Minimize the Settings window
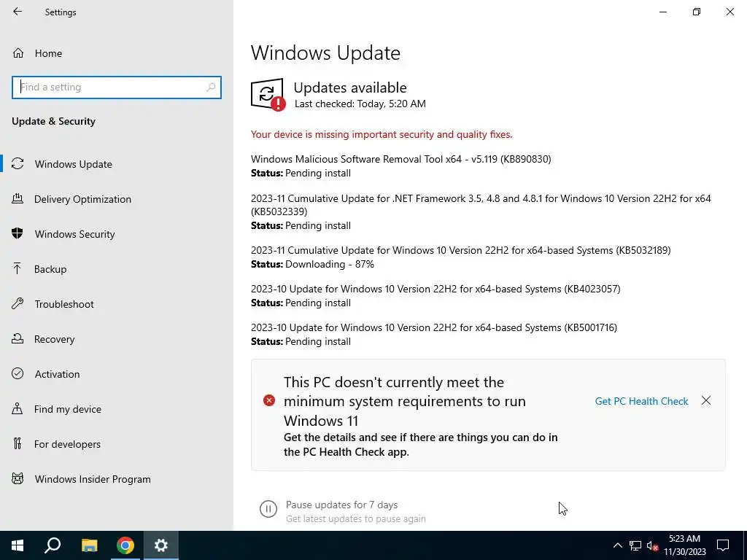The image size is (747, 560). 662,12
